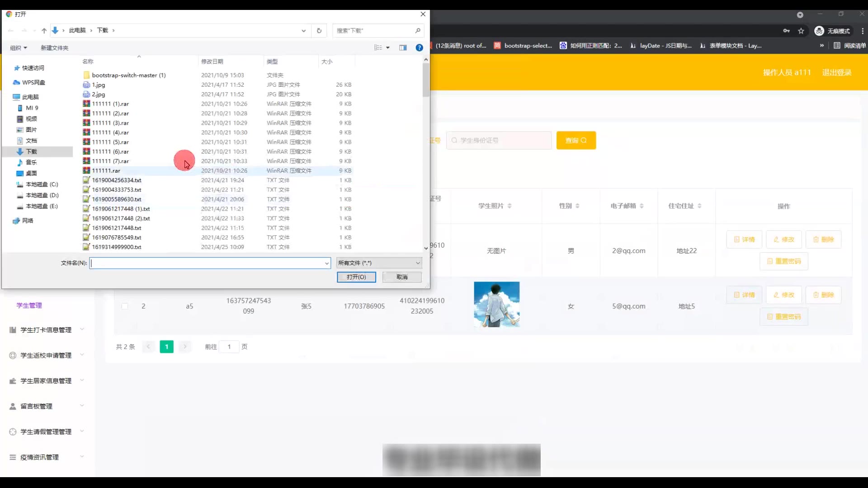Click the bookmark star icon in Chrome
The height and width of the screenshot is (488, 868).
pyautogui.click(x=801, y=31)
